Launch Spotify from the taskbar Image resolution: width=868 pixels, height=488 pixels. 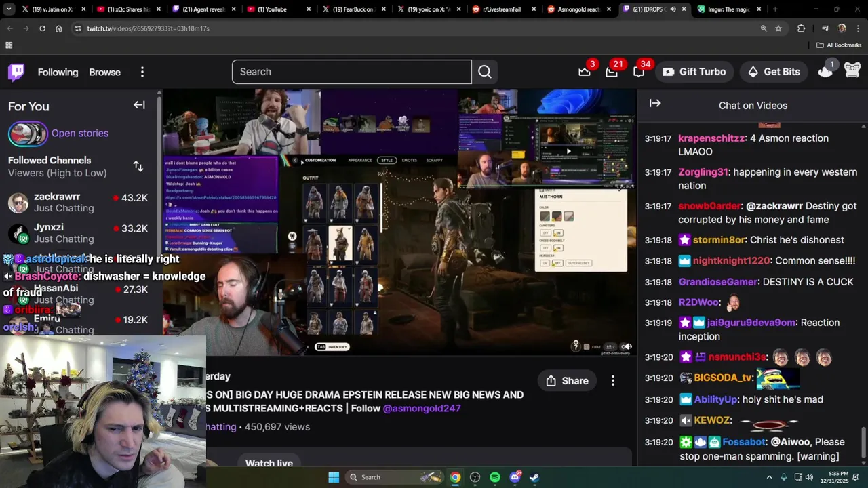click(495, 477)
